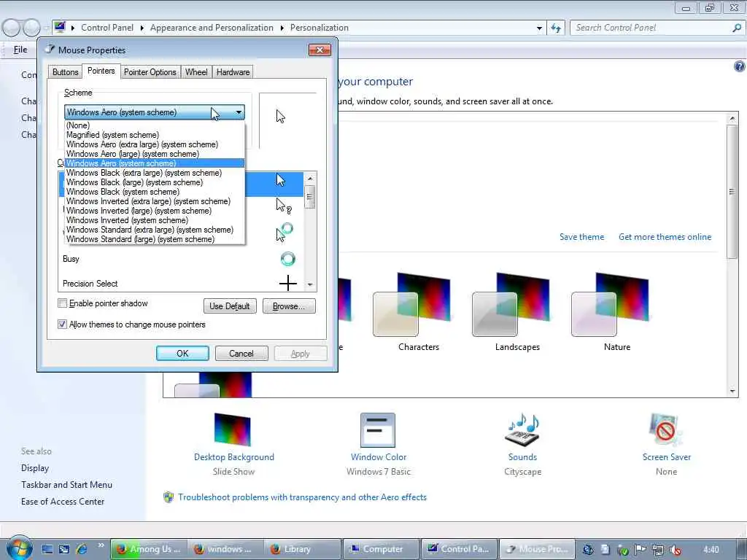The width and height of the screenshot is (747, 560).
Task: Select the Characters theme thumbnail
Action: coord(411,304)
